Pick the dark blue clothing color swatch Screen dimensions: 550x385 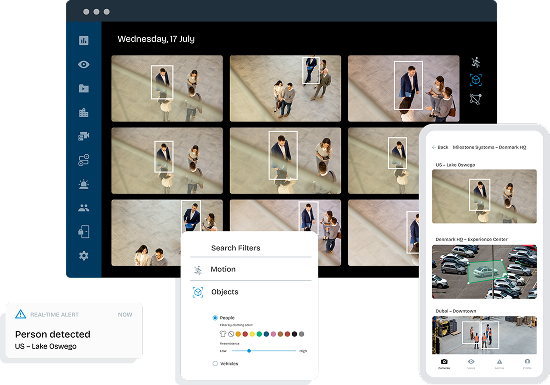(x=266, y=334)
